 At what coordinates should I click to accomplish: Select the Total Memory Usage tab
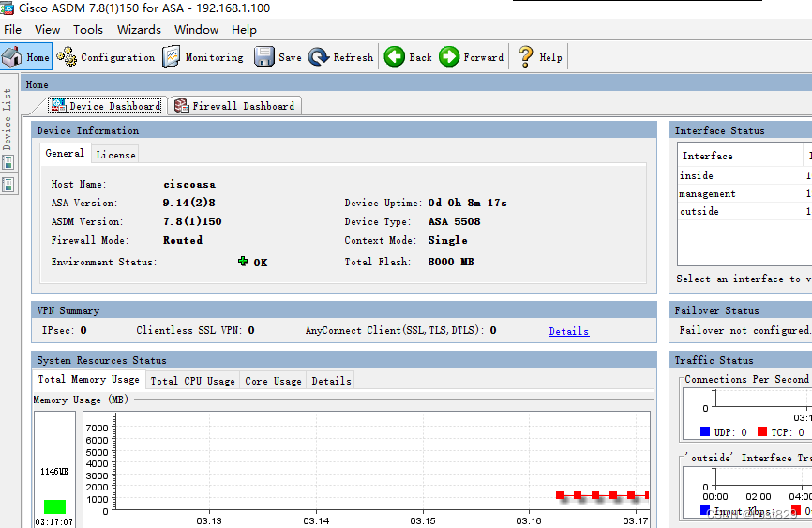click(x=88, y=379)
